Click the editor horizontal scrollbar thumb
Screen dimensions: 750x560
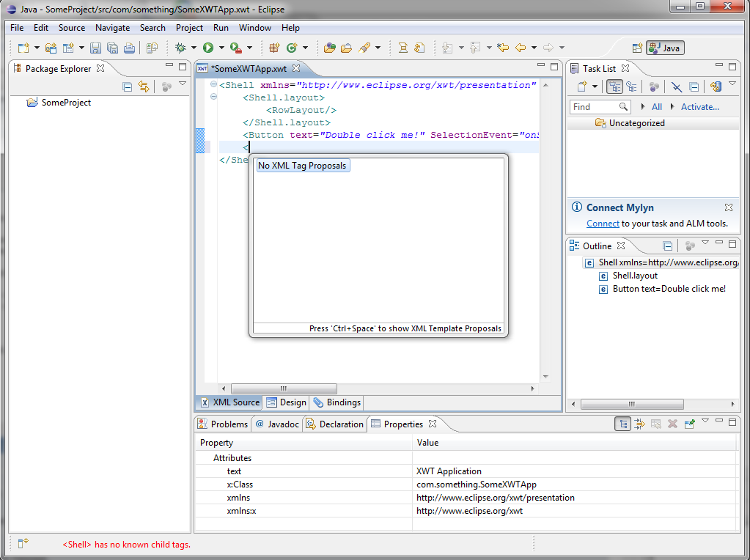pyautogui.click(x=284, y=388)
